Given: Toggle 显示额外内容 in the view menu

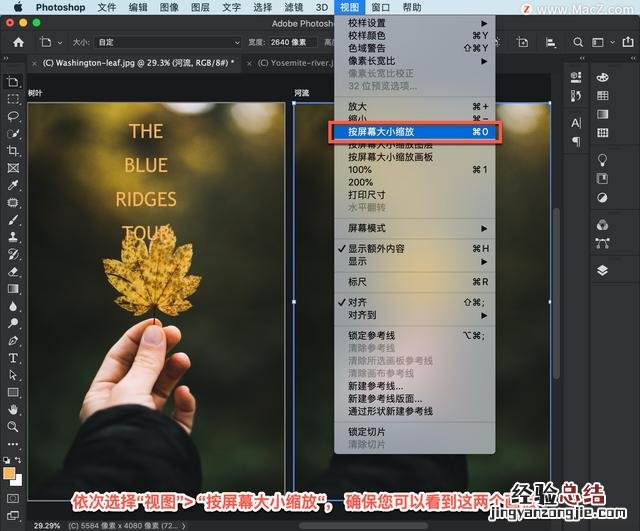Looking at the screenshot, I should pos(376,248).
